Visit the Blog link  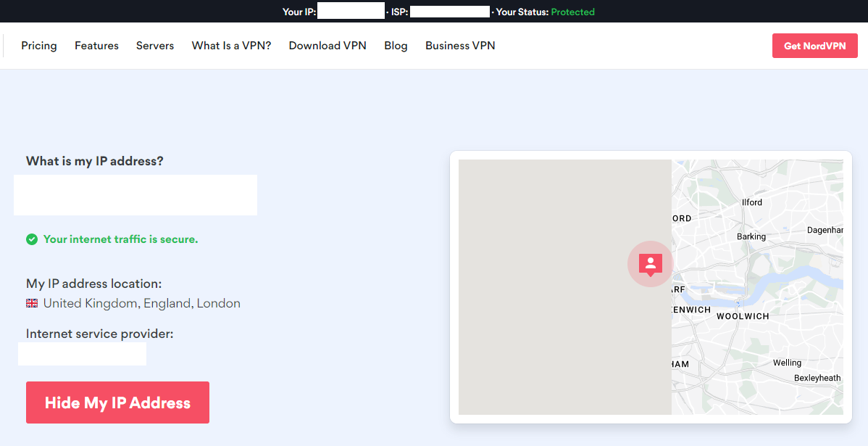click(x=396, y=46)
